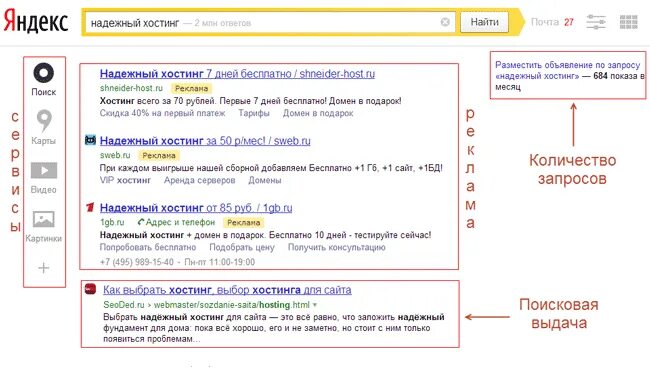
Task: Open Домен в подарок sitelink
Action: [318, 113]
